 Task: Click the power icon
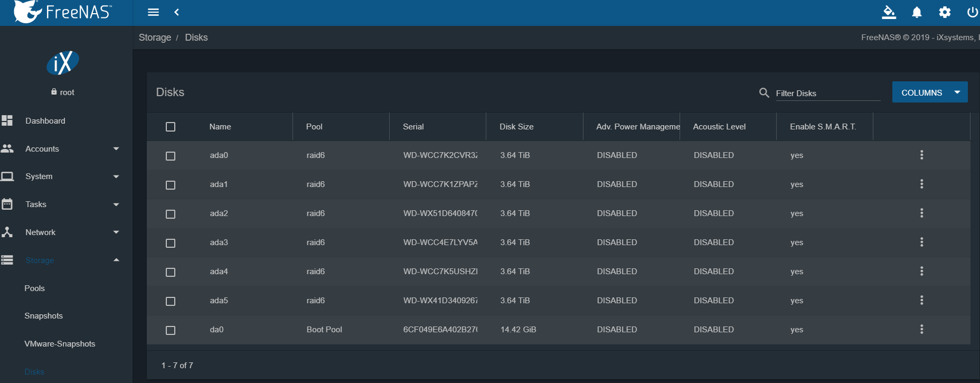click(972, 12)
